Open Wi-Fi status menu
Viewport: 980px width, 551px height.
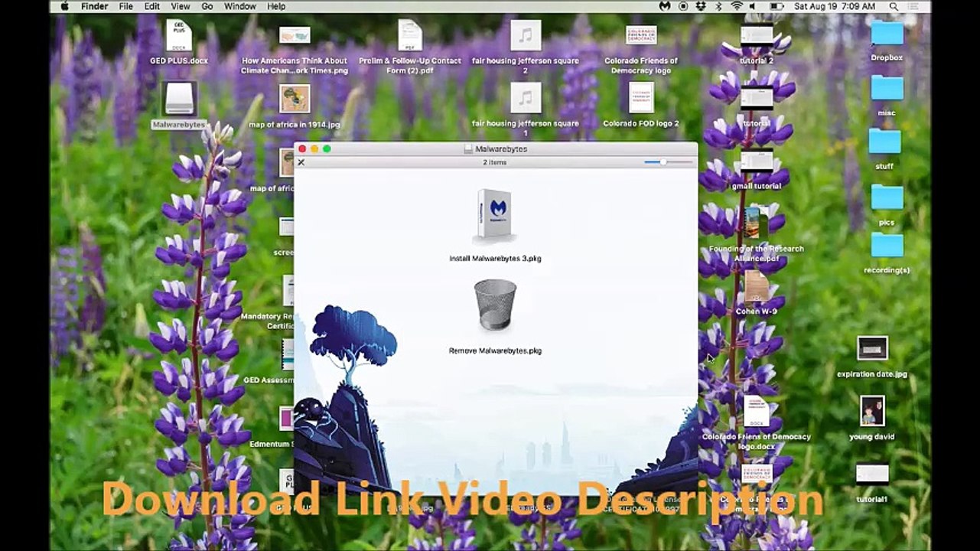tap(737, 6)
